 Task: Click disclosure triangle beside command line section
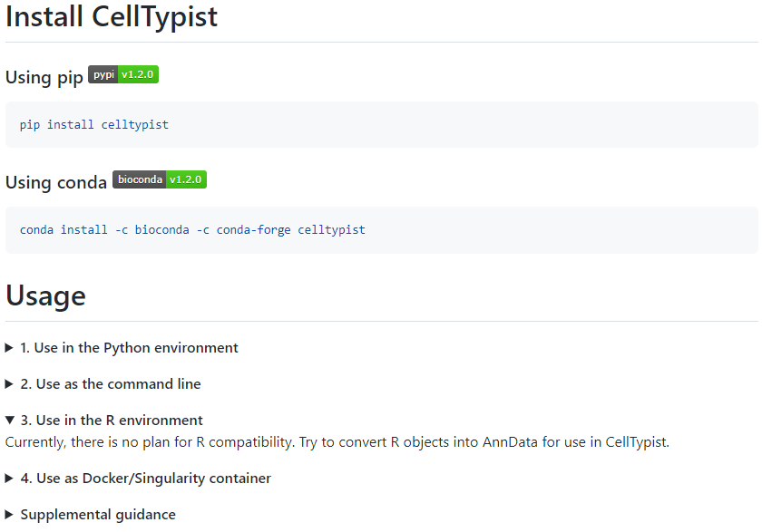10,383
